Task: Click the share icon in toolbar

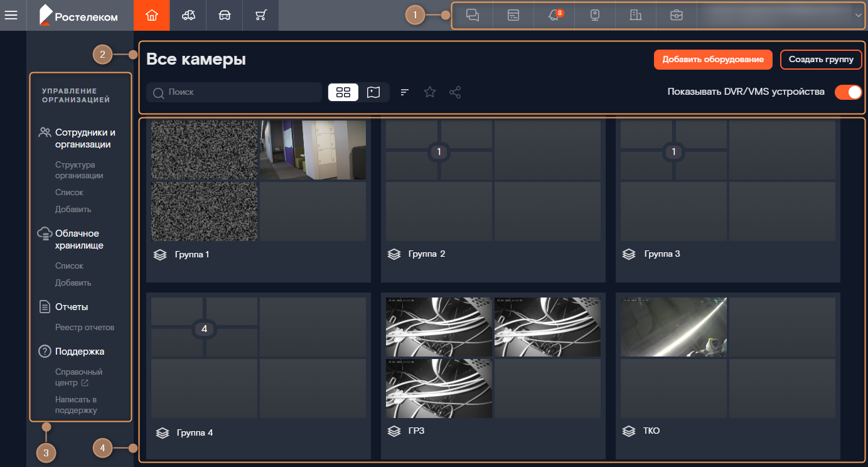Action: point(455,92)
